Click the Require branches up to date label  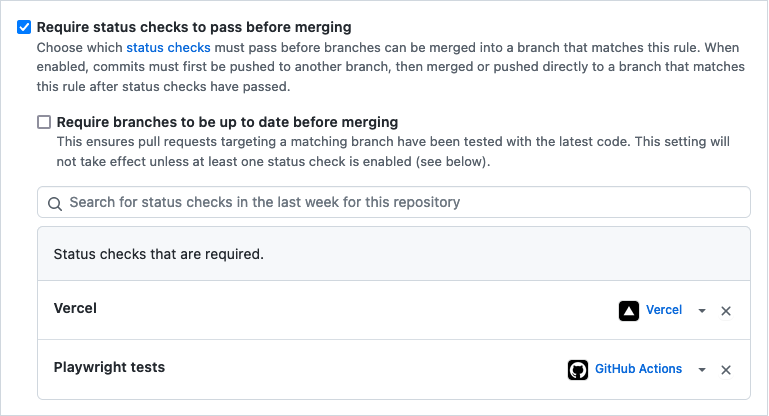coord(227,122)
